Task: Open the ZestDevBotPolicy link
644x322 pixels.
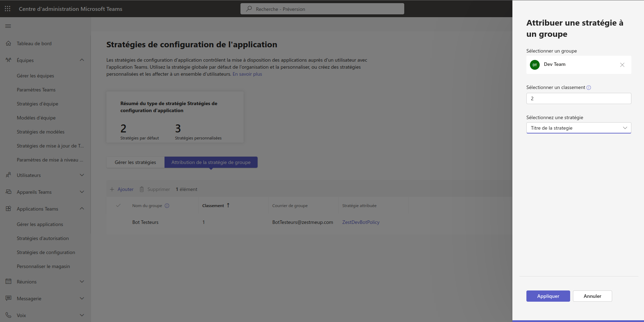Action: point(360,222)
